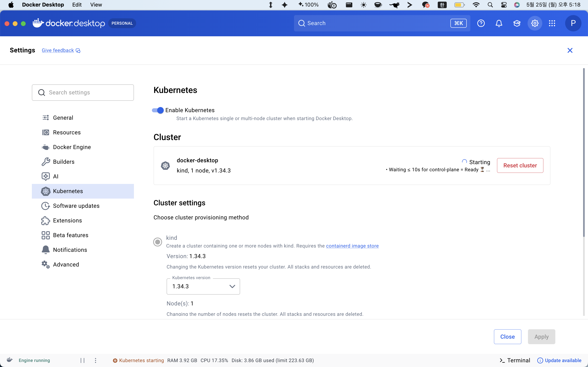Click the P user profile avatar

click(x=573, y=23)
